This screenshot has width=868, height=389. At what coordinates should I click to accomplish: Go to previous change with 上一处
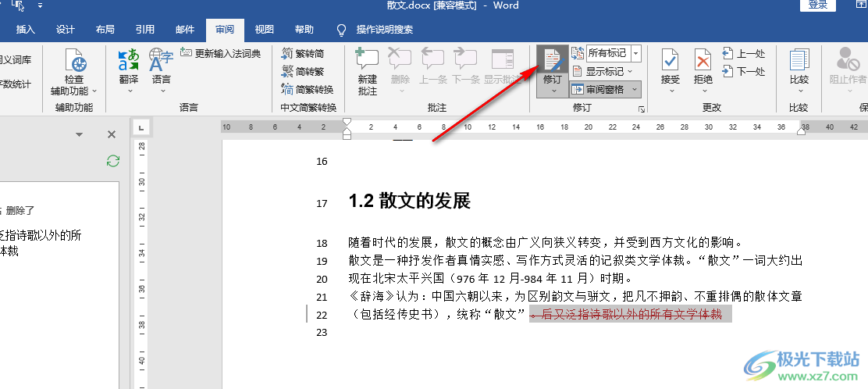(x=743, y=54)
